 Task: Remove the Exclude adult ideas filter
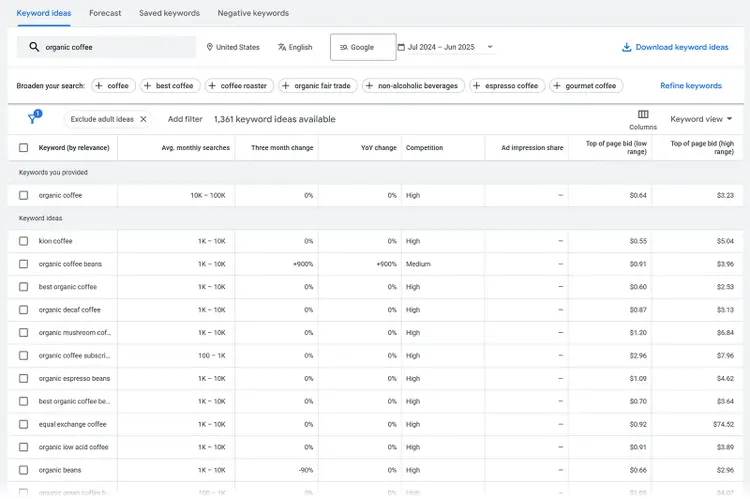point(143,119)
